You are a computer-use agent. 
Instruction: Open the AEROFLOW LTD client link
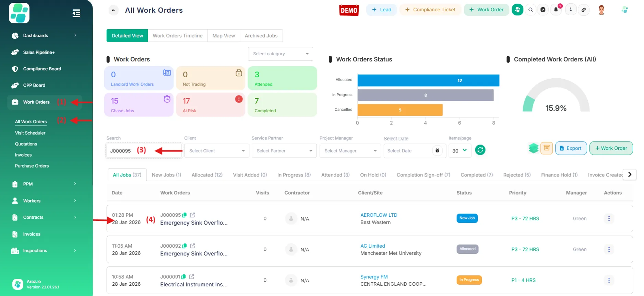(x=379, y=215)
